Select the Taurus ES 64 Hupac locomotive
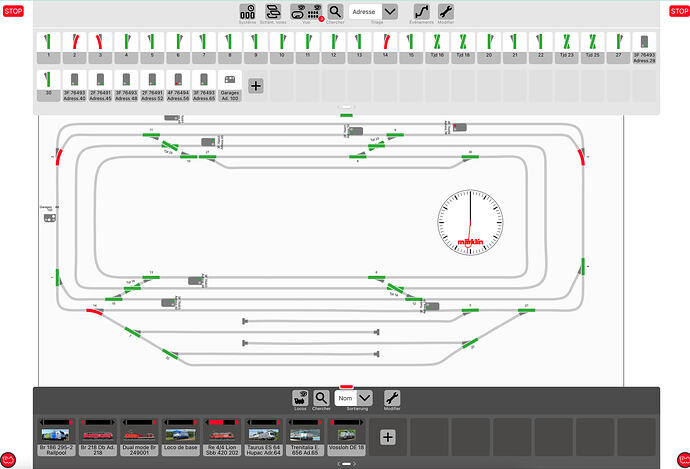 pyautogui.click(x=264, y=435)
